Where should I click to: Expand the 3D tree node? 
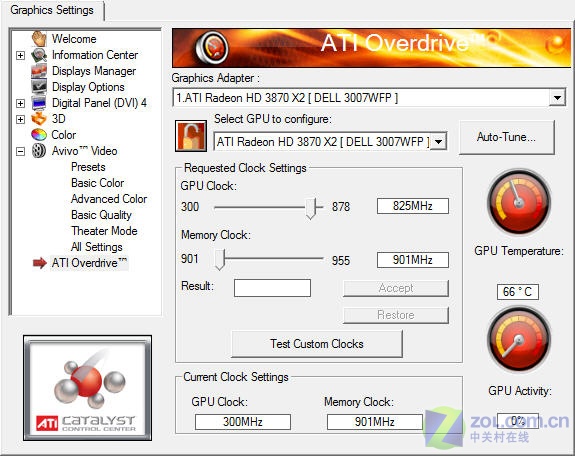(21, 119)
